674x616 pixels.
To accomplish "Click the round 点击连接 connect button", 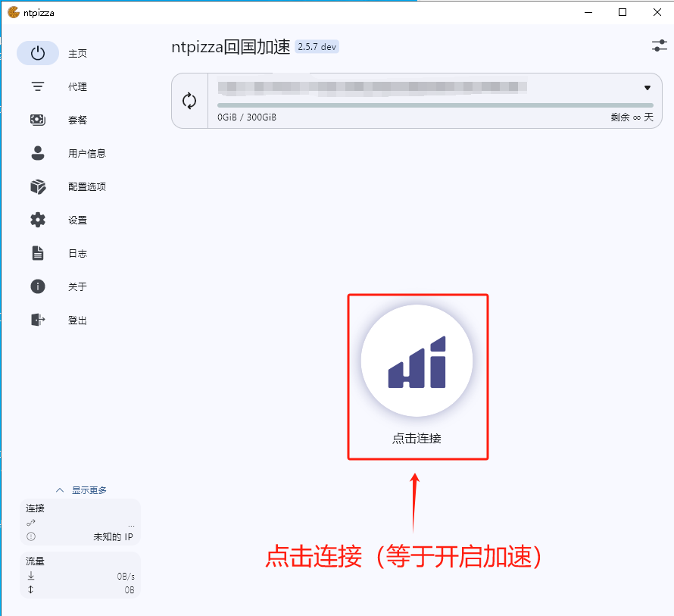I will 417,361.
